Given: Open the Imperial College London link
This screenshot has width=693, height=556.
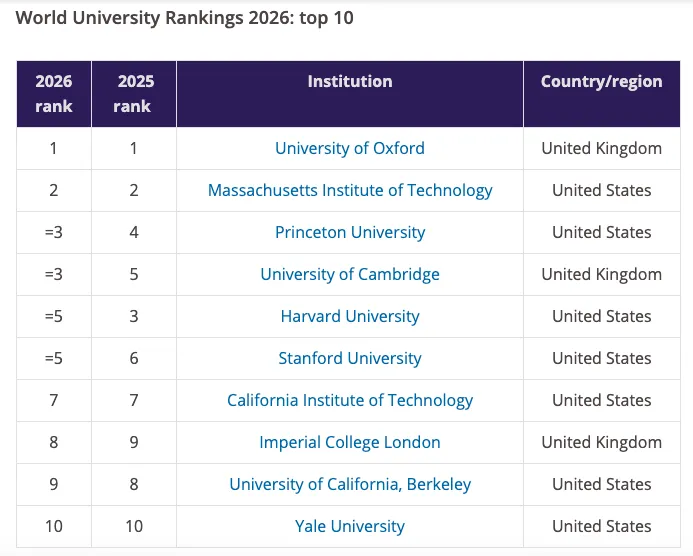Looking at the screenshot, I should click(x=350, y=442).
